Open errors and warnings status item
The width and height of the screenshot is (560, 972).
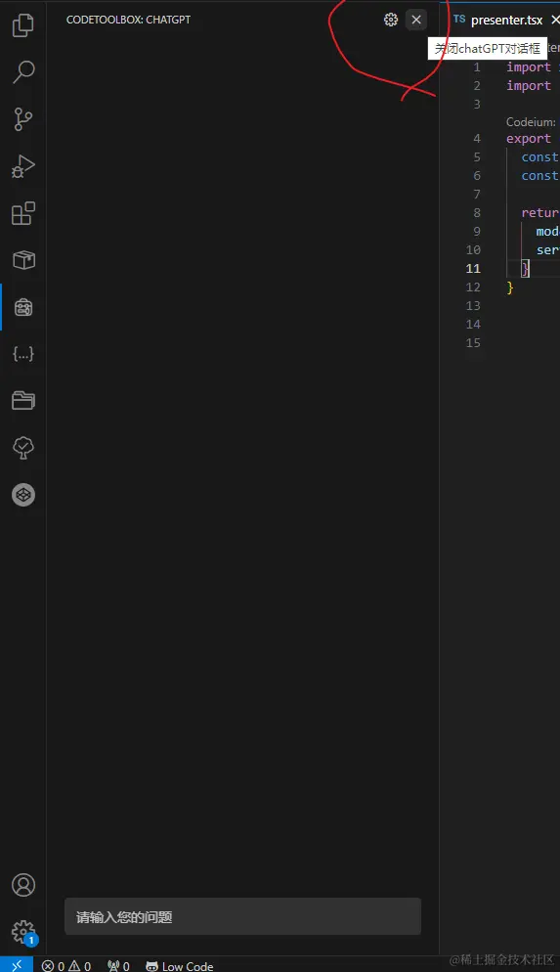66,966
